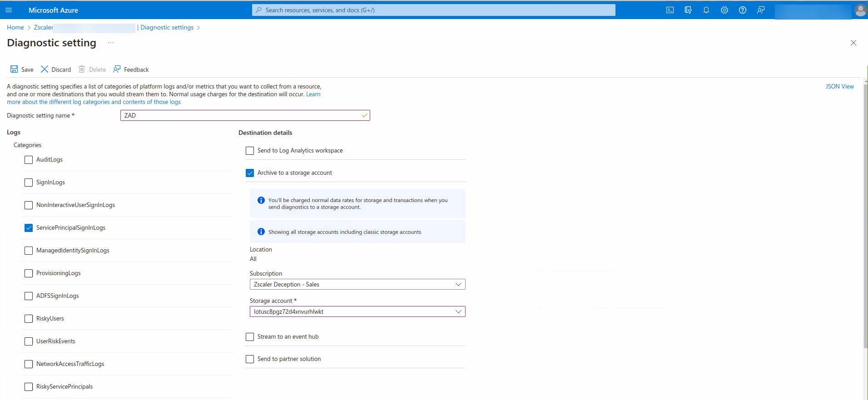Enable the AuditLogs category checkbox
868x400 pixels.
click(x=29, y=160)
